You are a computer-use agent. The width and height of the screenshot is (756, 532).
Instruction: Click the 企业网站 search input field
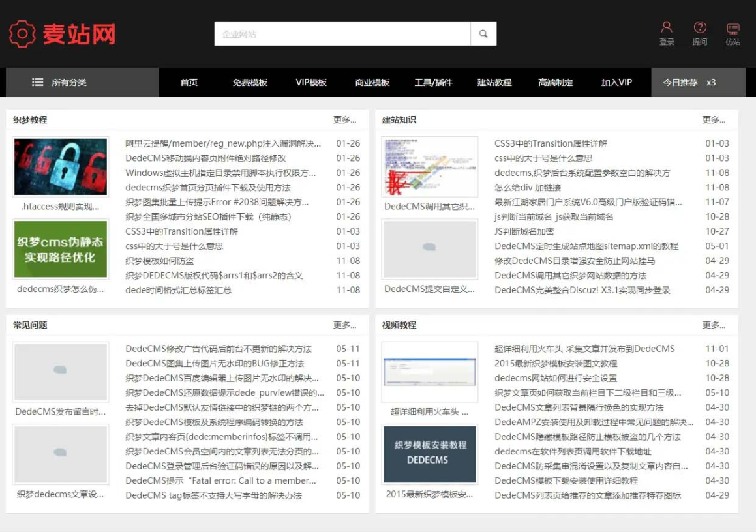coord(342,34)
